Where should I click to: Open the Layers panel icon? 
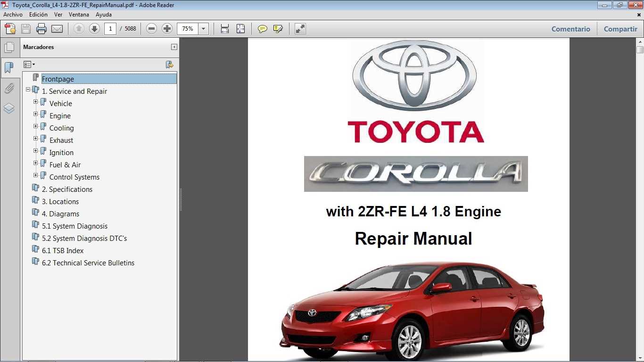[x=9, y=108]
